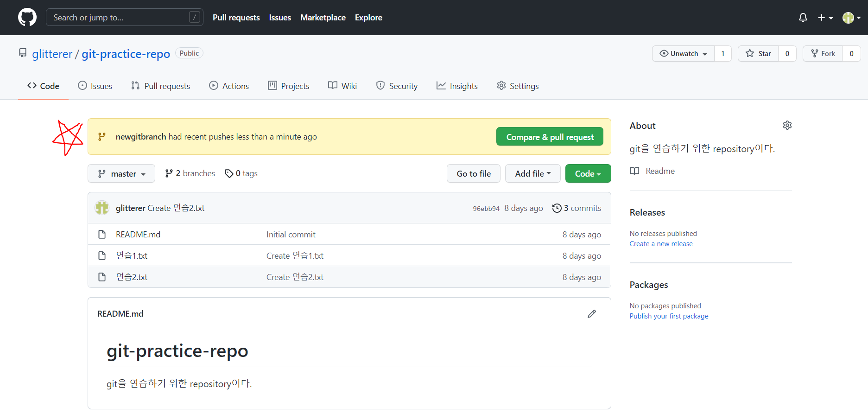This screenshot has width=868, height=414.
Task: View the 3 commits history
Action: (x=577, y=208)
